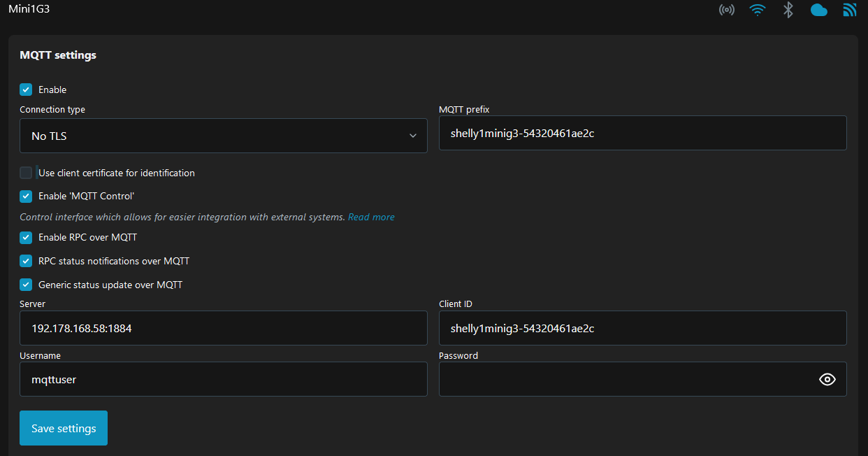Check 'Use client certificate for identification'
The height and width of the screenshot is (456, 868).
coord(26,173)
